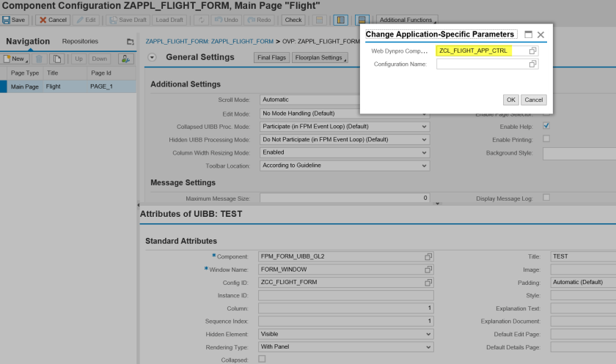Click the Explanation Text input field
Screen dimensions: 616x364
point(583,308)
